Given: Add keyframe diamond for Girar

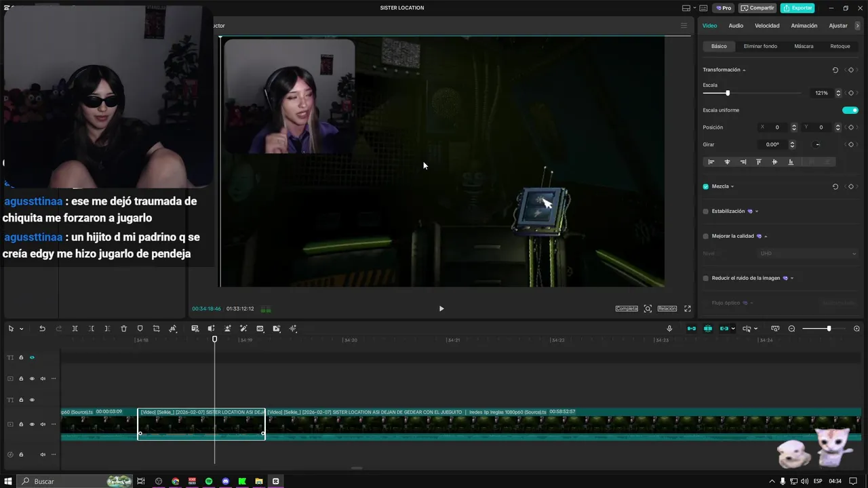Looking at the screenshot, I should coord(851,144).
